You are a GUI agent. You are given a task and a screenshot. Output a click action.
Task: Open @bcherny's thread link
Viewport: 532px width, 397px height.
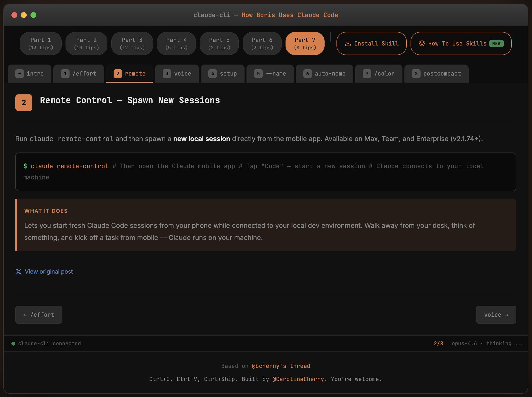[x=281, y=366]
